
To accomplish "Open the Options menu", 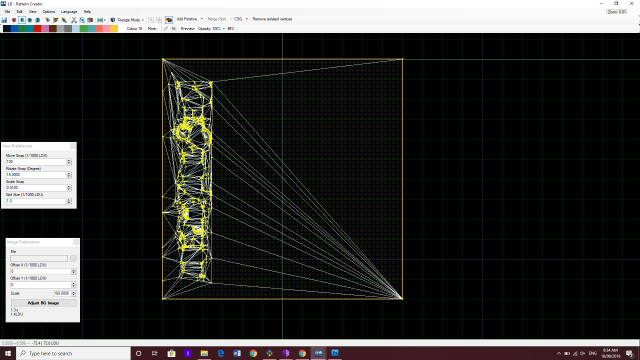I will click(x=49, y=12).
